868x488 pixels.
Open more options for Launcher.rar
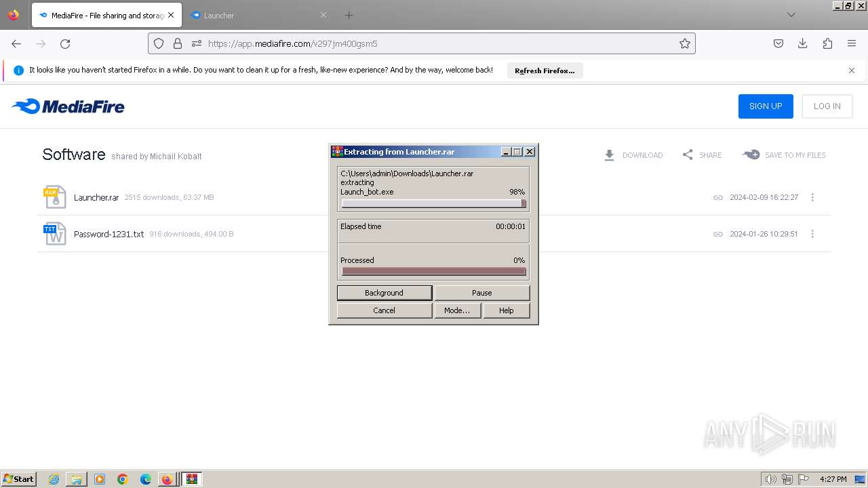point(812,197)
